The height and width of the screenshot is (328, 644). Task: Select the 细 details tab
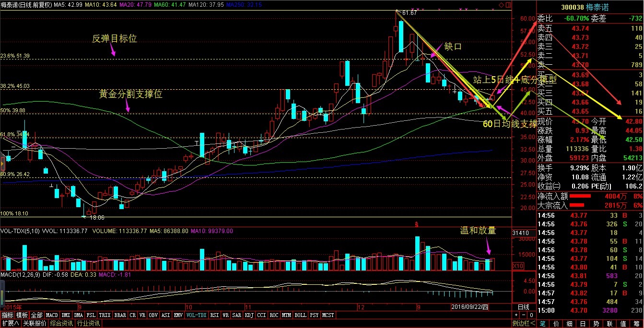(x=569, y=324)
